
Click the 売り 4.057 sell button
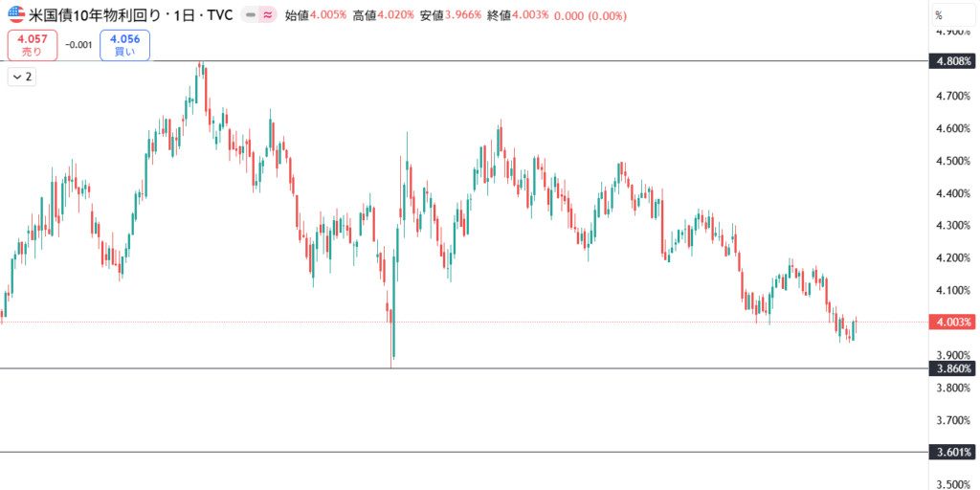pyautogui.click(x=32, y=45)
